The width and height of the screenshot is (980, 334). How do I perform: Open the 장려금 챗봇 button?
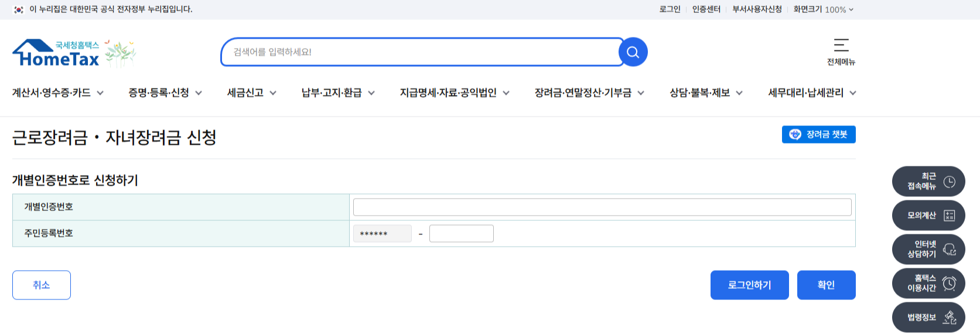click(x=818, y=134)
